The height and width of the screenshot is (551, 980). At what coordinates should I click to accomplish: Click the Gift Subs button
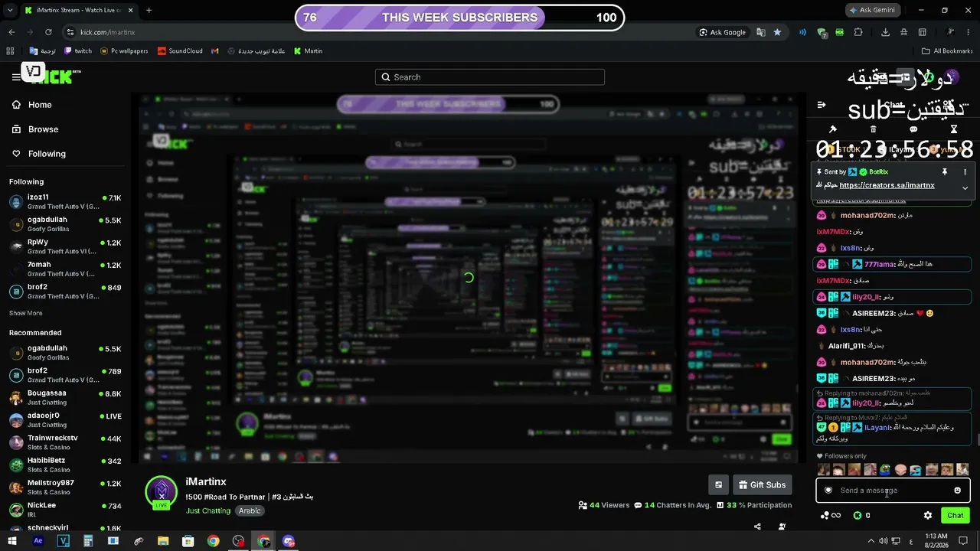pyautogui.click(x=763, y=484)
